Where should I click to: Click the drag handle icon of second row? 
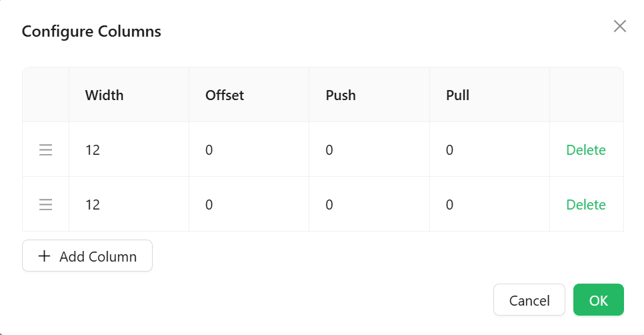click(45, 205)
